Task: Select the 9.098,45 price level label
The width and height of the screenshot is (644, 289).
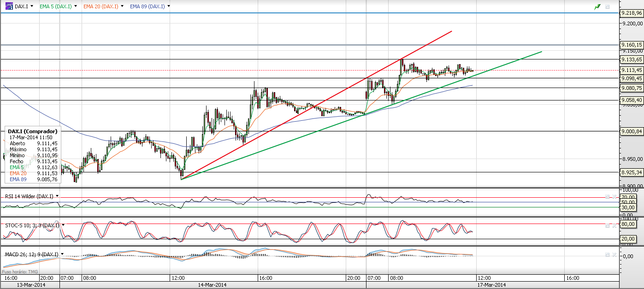Action: (x=632, y=78)
